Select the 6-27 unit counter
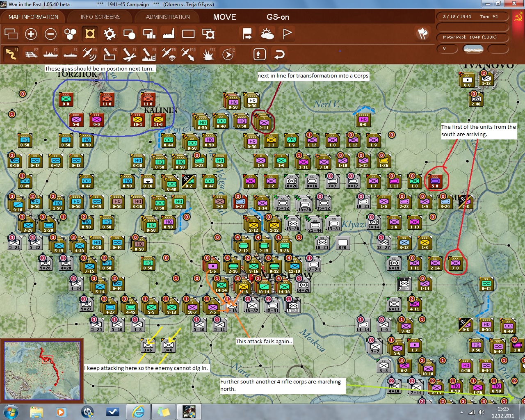The width and height of the screenshot is (525, 420). coord(240,201)
